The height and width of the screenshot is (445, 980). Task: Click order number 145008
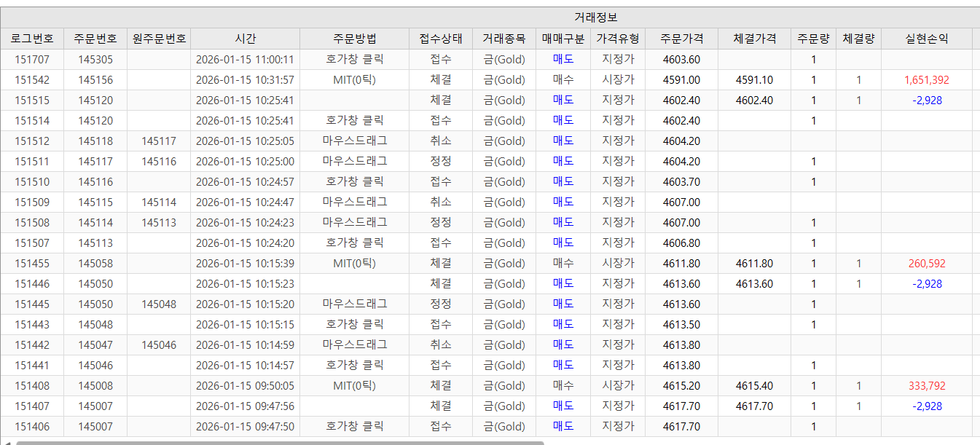tap(95, 386)
